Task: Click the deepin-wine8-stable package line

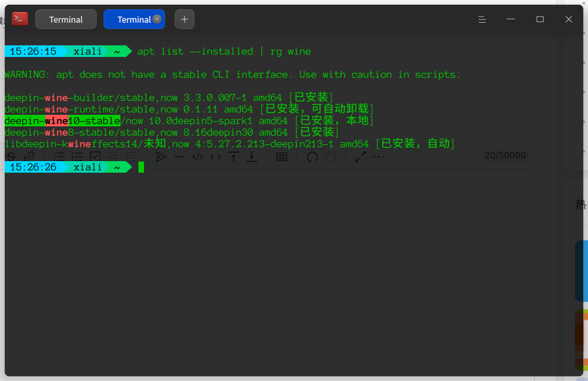Action: tap(172, 132)
